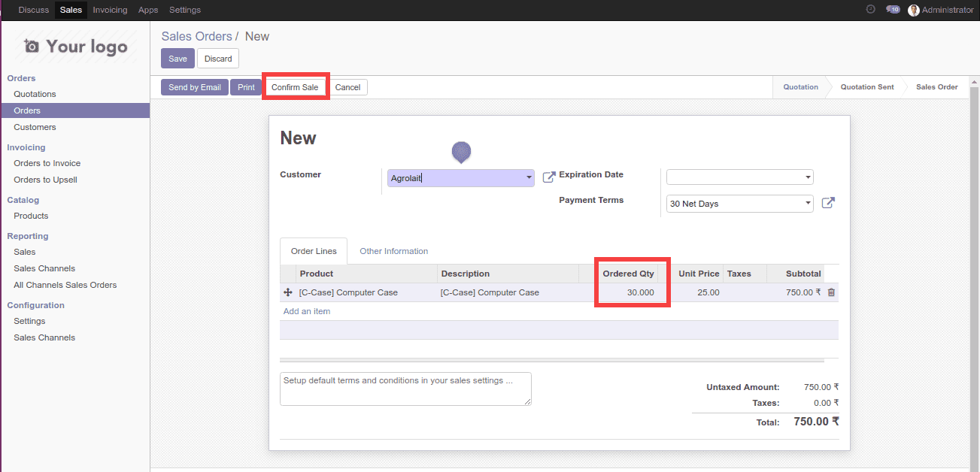Screen dimensions: 980x472
Task: Confirm the sale
Action: pos(295,87)
